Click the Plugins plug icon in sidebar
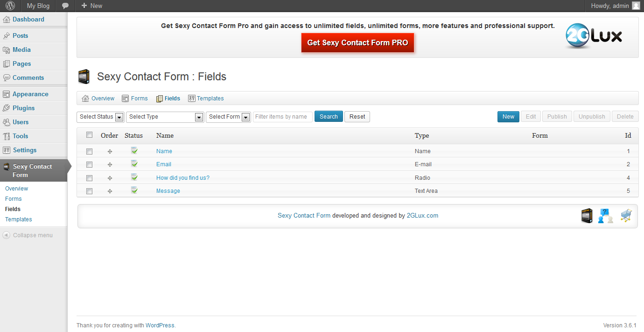 [7, 108]
